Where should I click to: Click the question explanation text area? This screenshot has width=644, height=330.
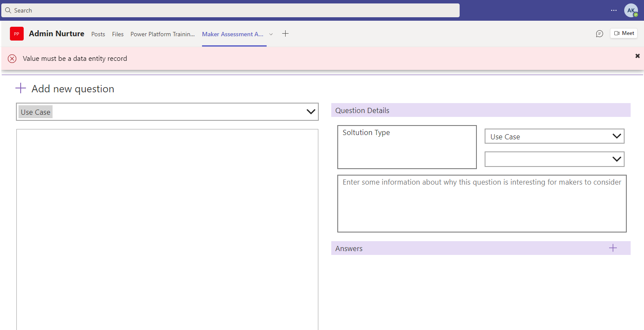(x=482, y=203)
